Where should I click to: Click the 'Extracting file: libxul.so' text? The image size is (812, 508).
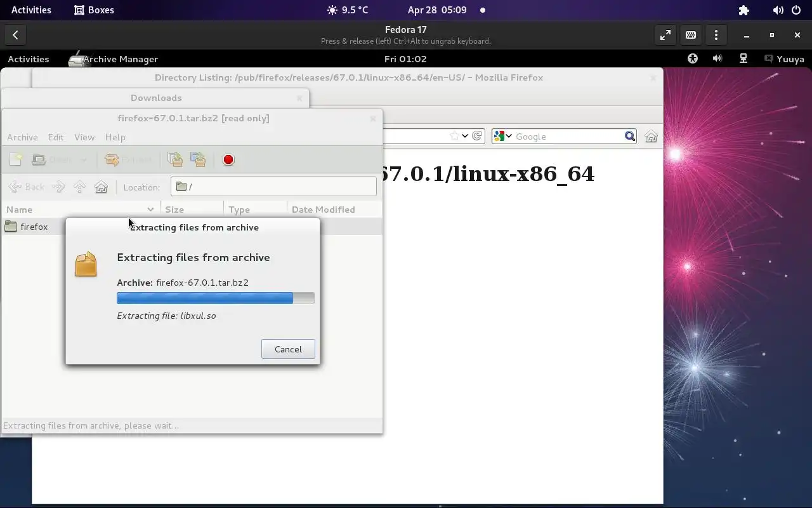pyautogui.click(x=166, y=316)
